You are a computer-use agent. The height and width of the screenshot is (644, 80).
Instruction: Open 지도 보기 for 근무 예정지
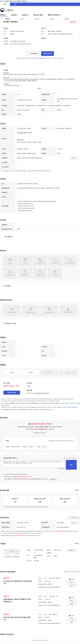click(x=74, y=158)
